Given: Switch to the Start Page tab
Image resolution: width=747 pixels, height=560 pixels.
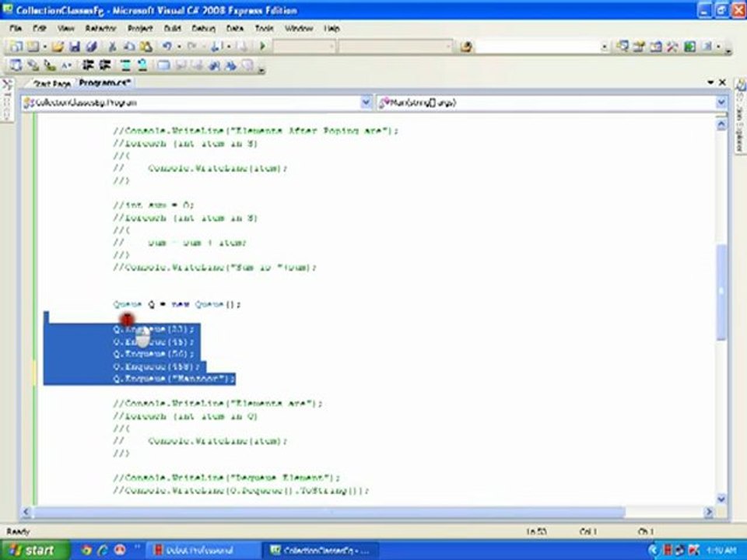Looking at the screenshot, I should (x=52, y=84).
